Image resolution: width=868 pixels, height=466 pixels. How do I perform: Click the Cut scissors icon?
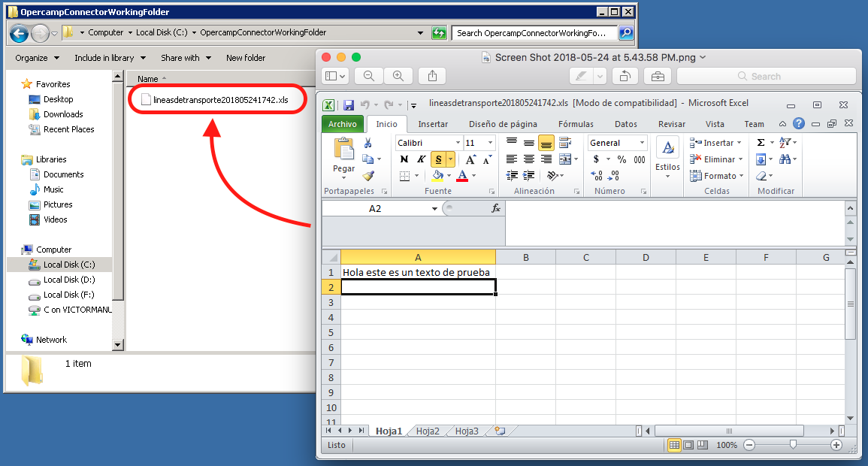tap(367, 143)
